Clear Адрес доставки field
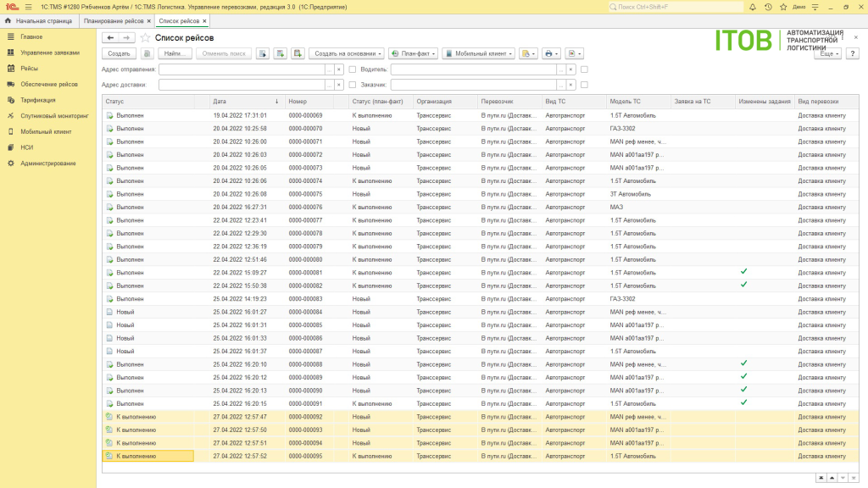Screen dimensions: 868x488 339,86
